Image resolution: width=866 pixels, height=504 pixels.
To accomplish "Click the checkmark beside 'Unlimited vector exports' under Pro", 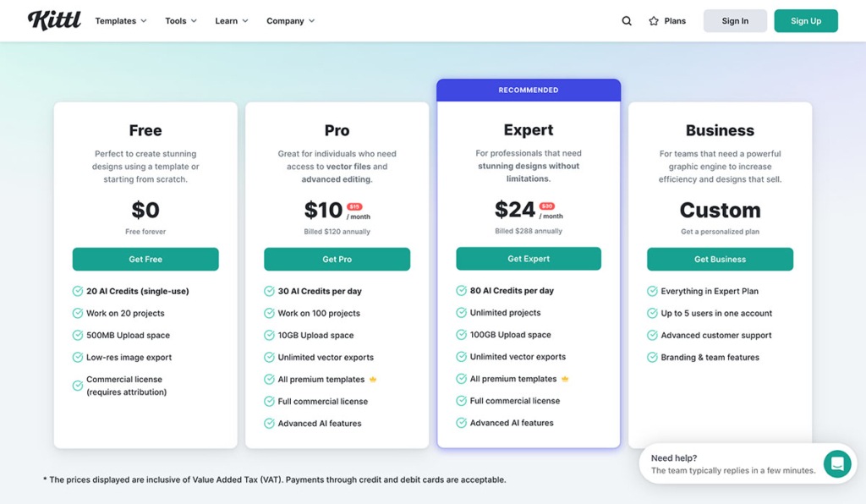I will point(271,356).
